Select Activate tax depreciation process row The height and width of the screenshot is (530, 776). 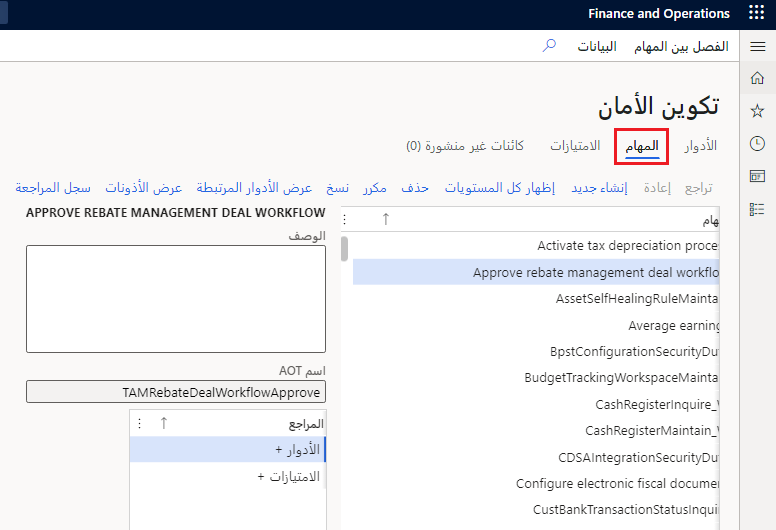536,245
